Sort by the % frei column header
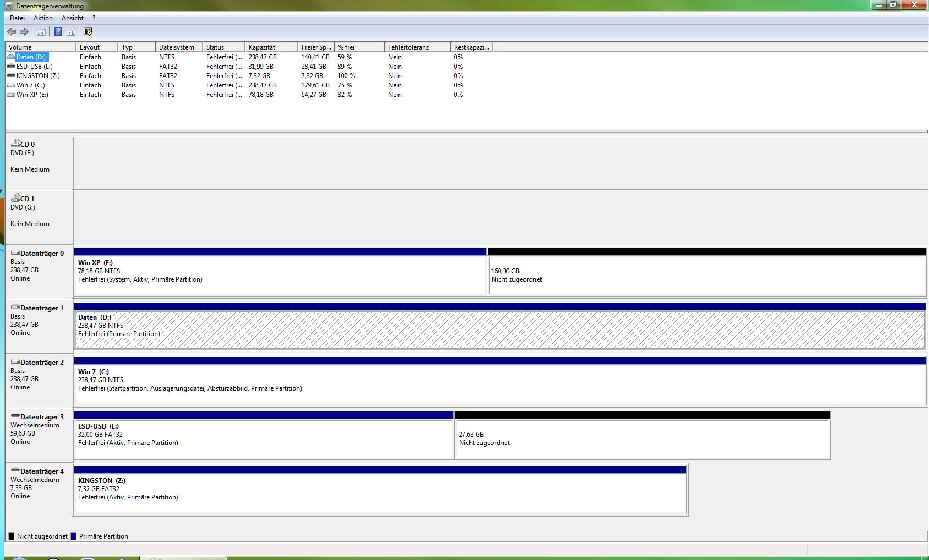This screenshot has height=560, width=929. click(x=359, y=47)
